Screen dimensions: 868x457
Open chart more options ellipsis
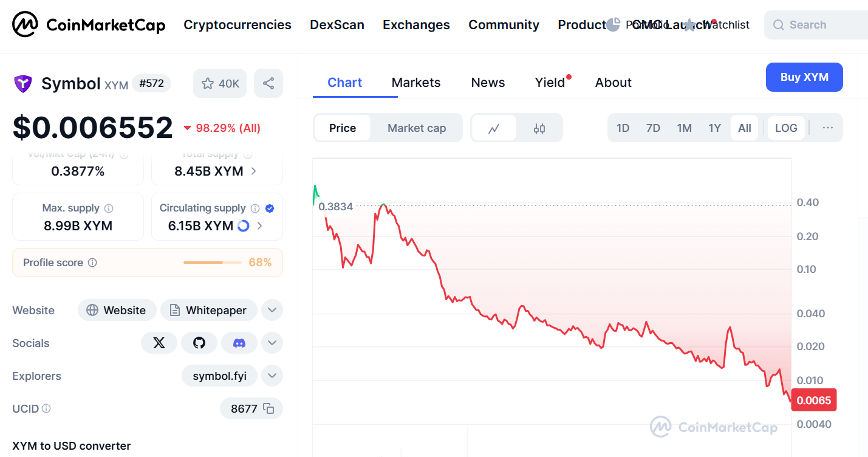pos(827,128)
